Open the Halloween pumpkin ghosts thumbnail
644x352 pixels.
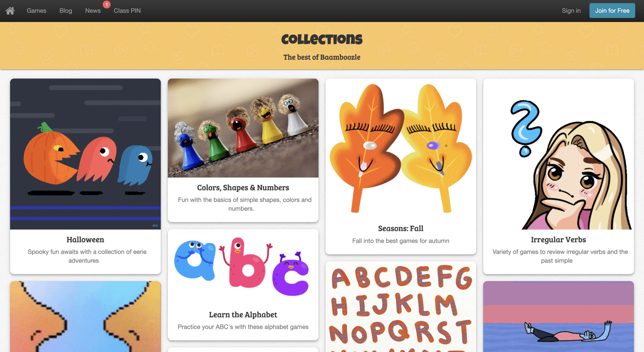pos(86,154)
